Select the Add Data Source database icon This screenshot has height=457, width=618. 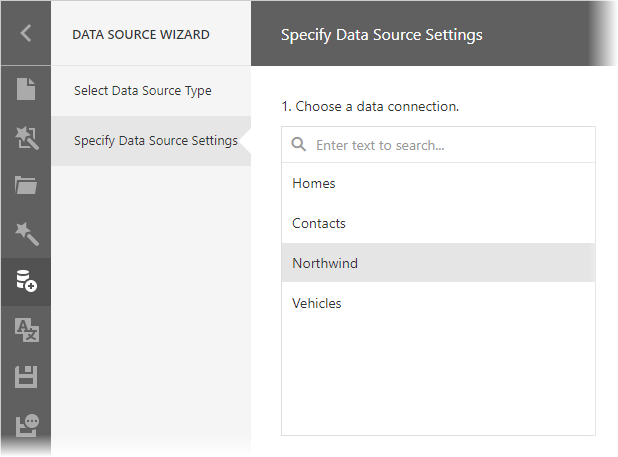click(26, 281)
